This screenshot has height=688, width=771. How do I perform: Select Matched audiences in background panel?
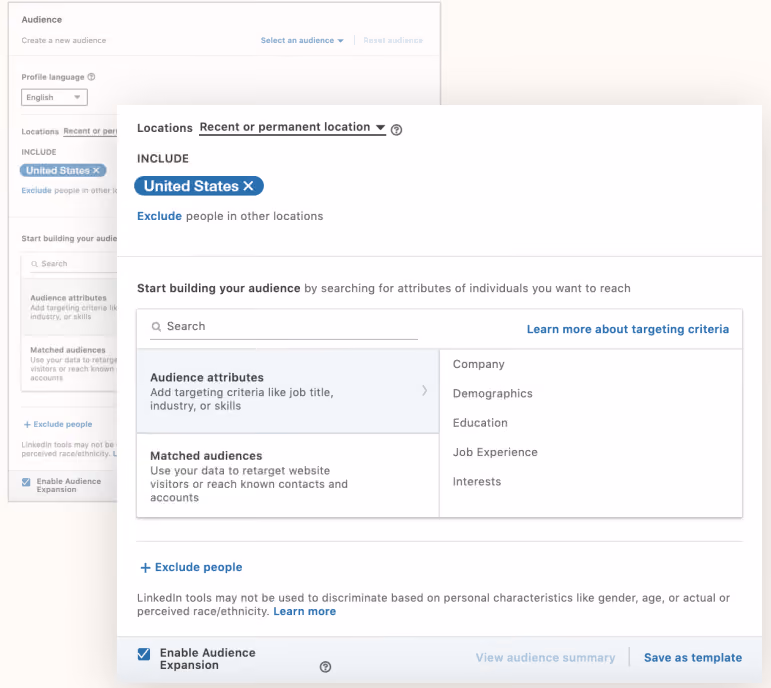pyautogui.click(x=69, y=363)
